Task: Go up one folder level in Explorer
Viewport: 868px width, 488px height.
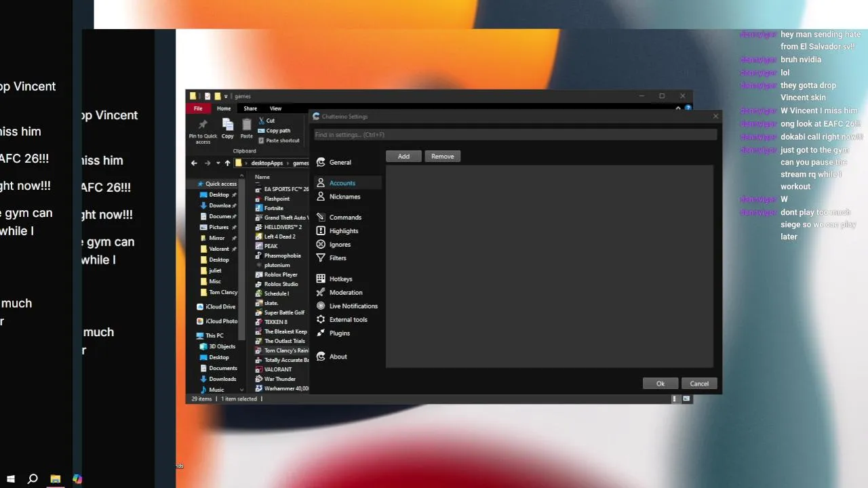Action: pyautogui.click(x=227, y=163)
